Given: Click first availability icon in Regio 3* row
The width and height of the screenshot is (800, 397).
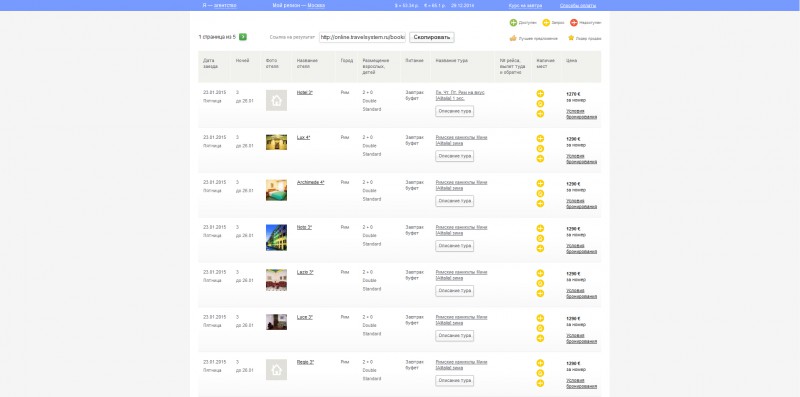Looking at the screenshot, I should tap(540, 363).
